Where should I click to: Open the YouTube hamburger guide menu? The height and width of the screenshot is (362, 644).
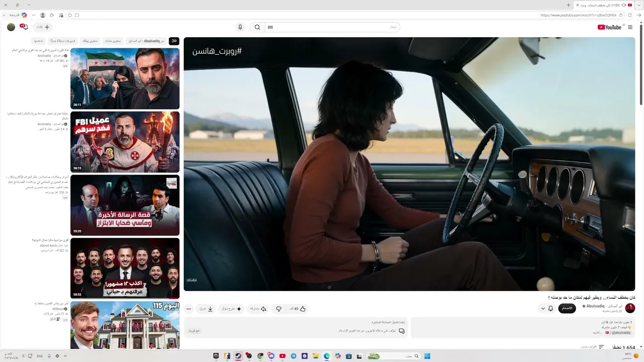point(630,27)
